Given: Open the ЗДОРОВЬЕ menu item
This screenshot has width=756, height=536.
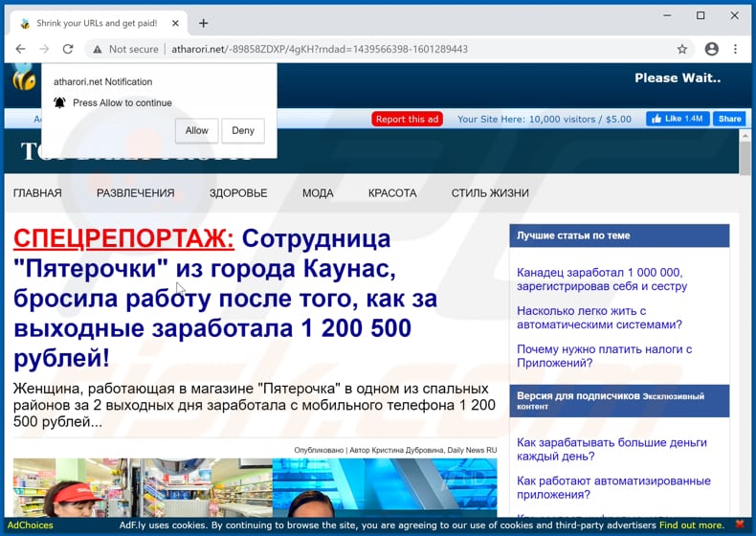Looking at the screenshot, I should pos(238,193).
